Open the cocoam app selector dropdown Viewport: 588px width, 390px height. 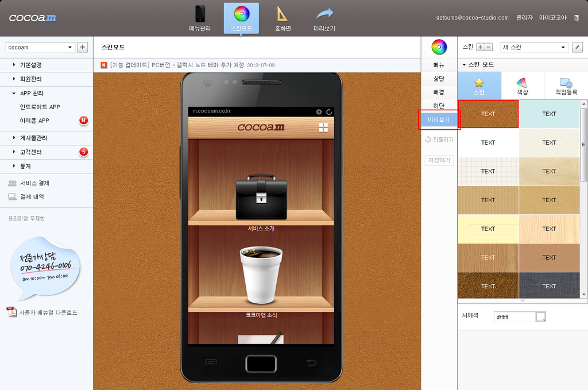(x=40, y=47)
